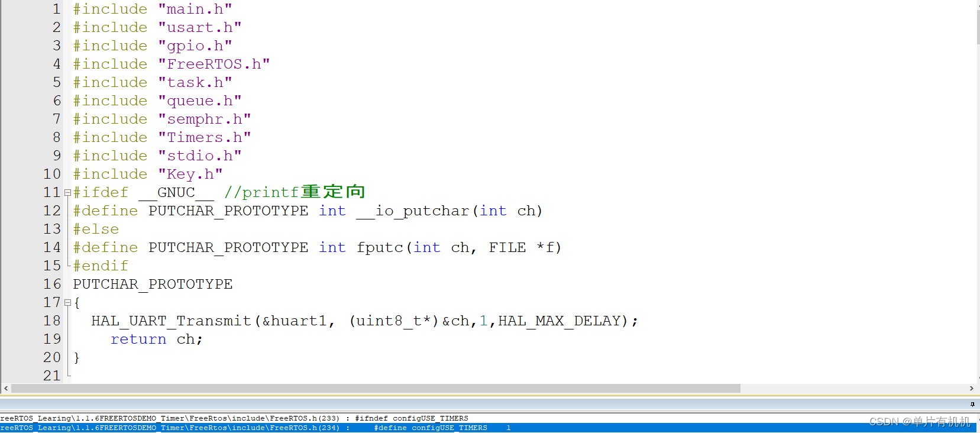The image size is (980, 433).
Task: Click on "main.h" include string
Action: [x=195, y=9]
